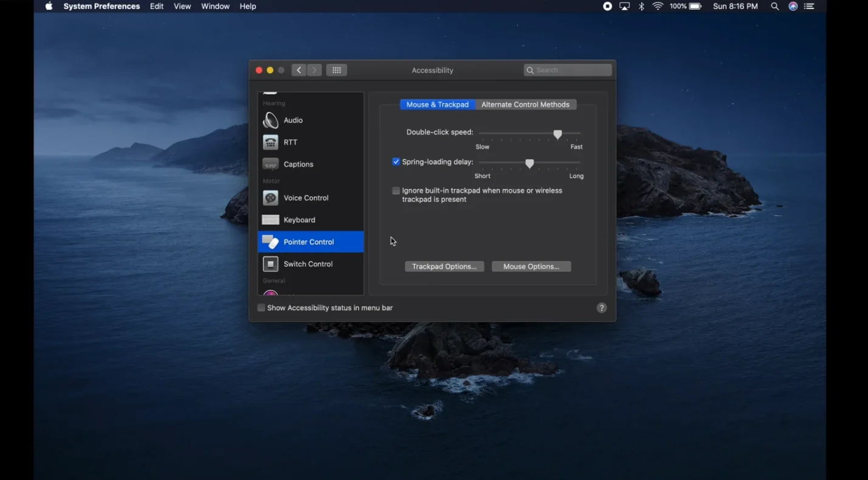
Task: Click inside the Search field
Action: pos(567,69)
